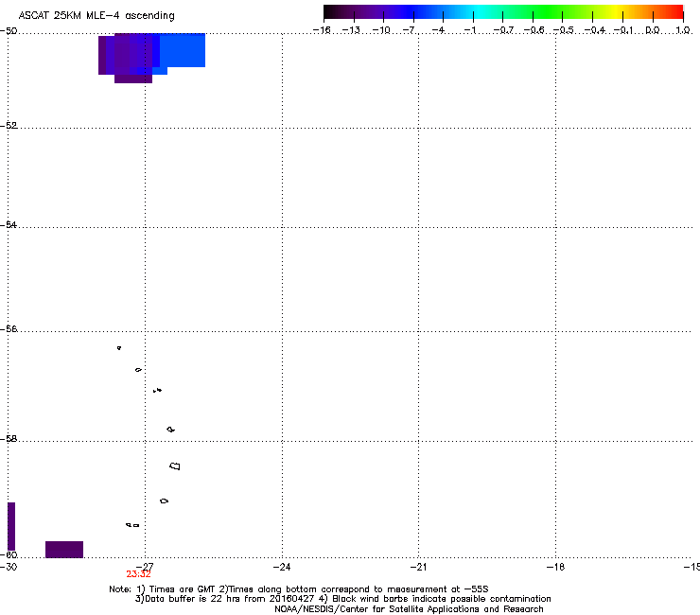Click the '-0.4' color bar label
700x615 pixels.
[595, 30]
